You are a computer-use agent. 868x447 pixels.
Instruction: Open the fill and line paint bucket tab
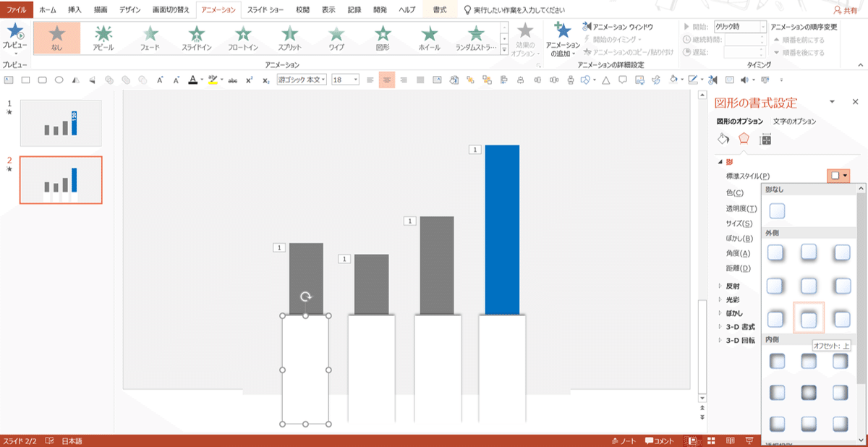(723, 139)
